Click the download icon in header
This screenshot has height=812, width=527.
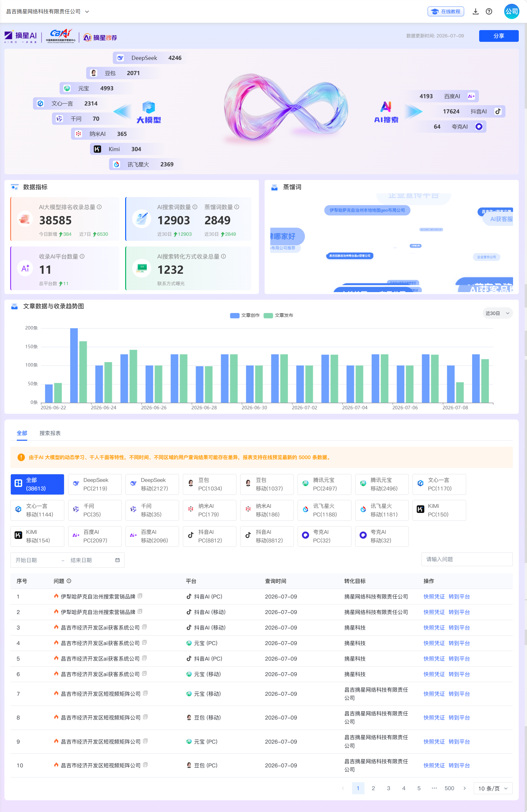(x=475, y=12)
